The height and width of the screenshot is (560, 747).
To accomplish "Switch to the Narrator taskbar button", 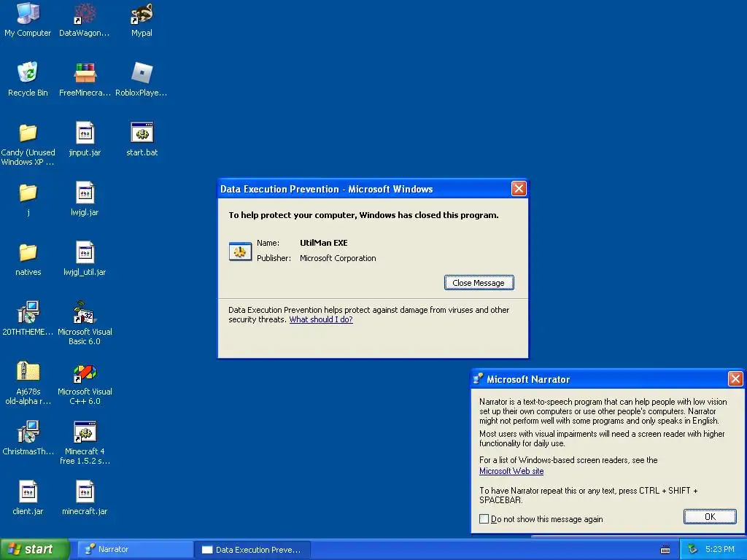I will [x=135, y=550].
